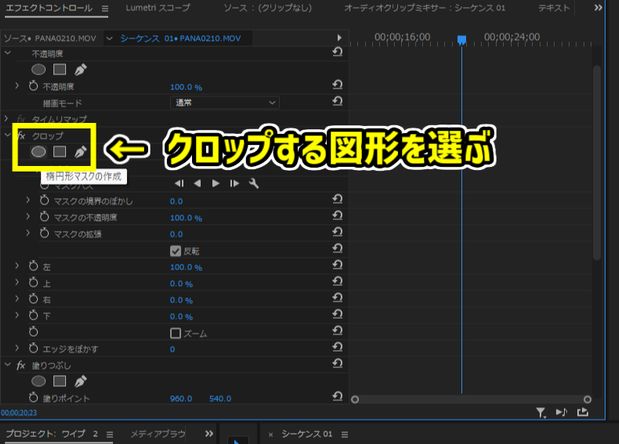Toggle the クロップ effect fx button

[x=21, y=136]
